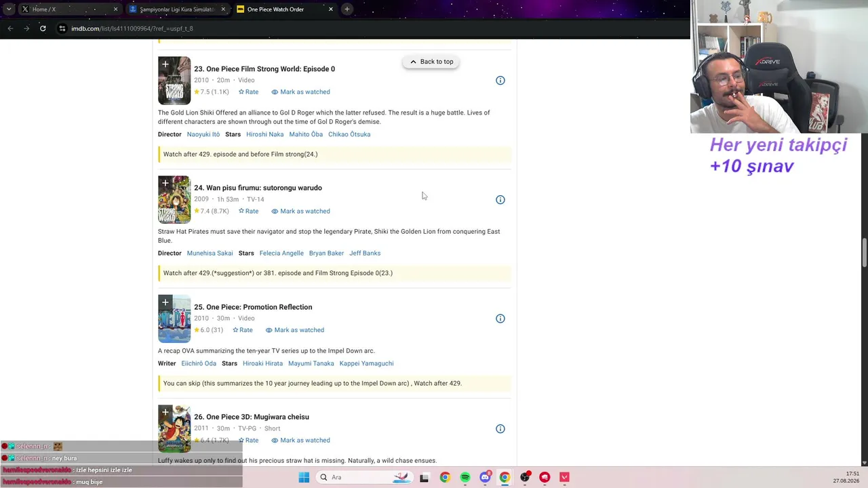
Task: Open writer Eiichirô Oda's page
Action: click(x=199, y=363)
